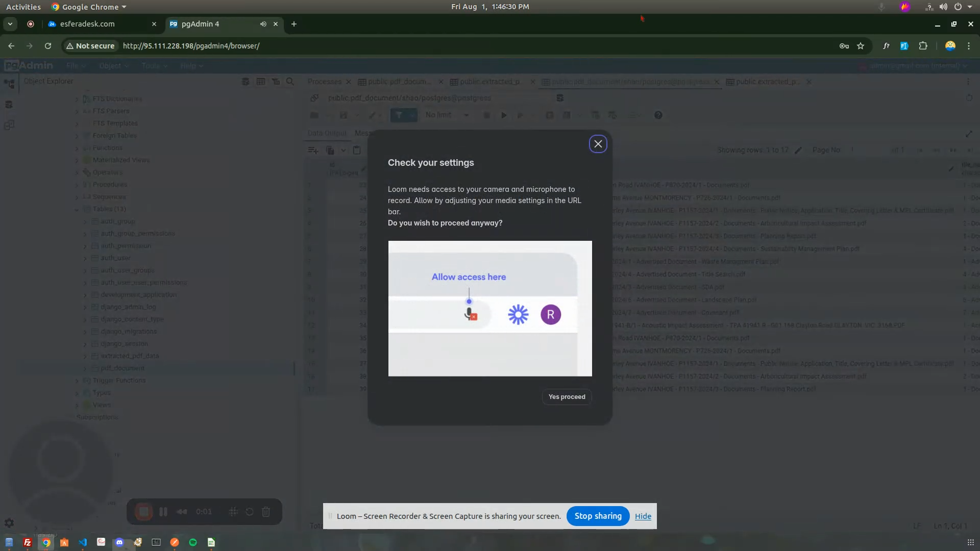Open saved passwords key icon
Screen dimensions: 980x551
(x=844, y=46)
